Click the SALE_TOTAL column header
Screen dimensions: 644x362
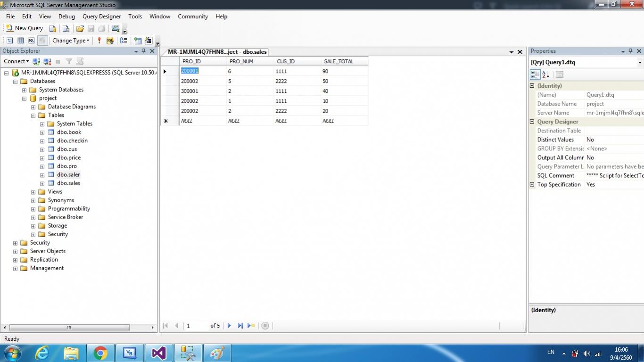pyautogui.click(x=344, y=61)
